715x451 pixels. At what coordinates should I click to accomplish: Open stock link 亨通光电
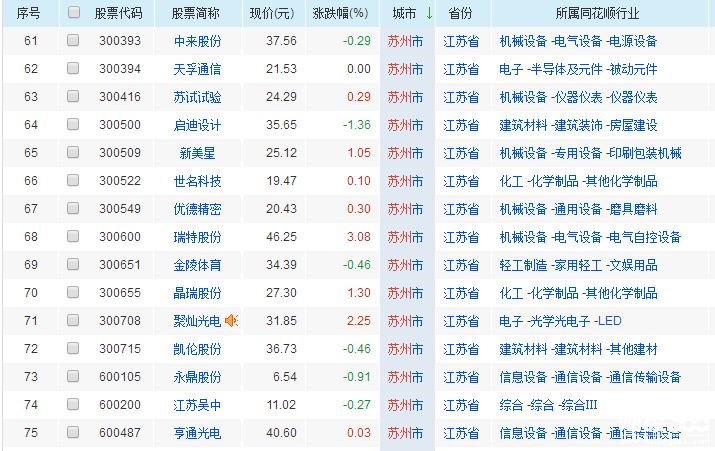[197, 433]
